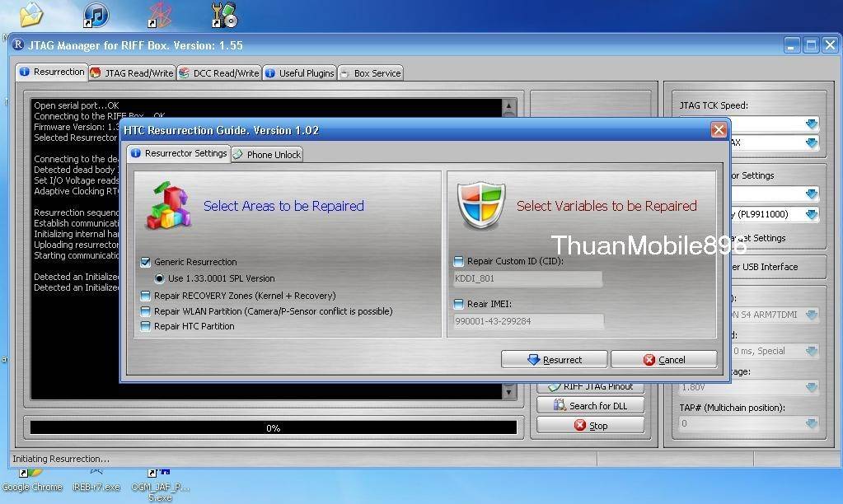
Task: Open dropdown above the PL9911000 model
Action: 812,194
